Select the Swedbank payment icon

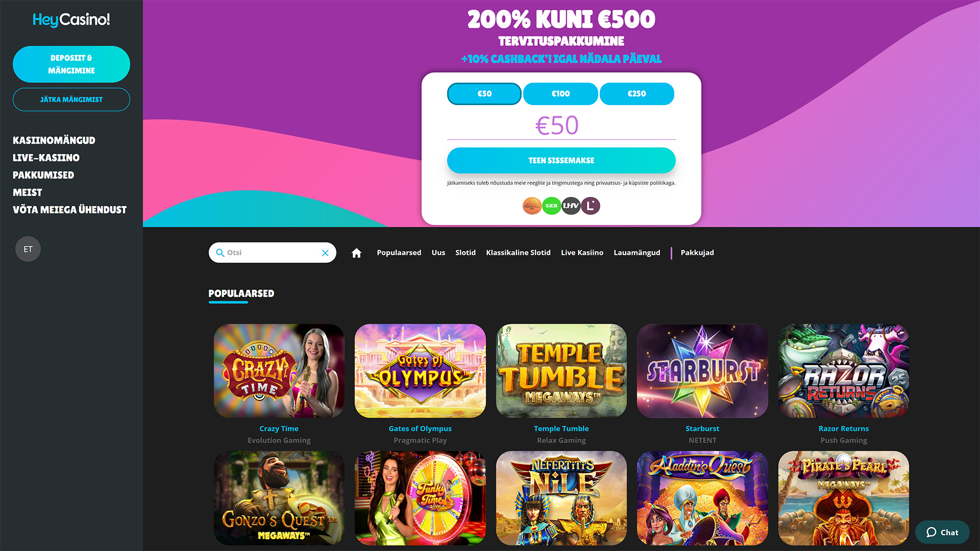532,206
